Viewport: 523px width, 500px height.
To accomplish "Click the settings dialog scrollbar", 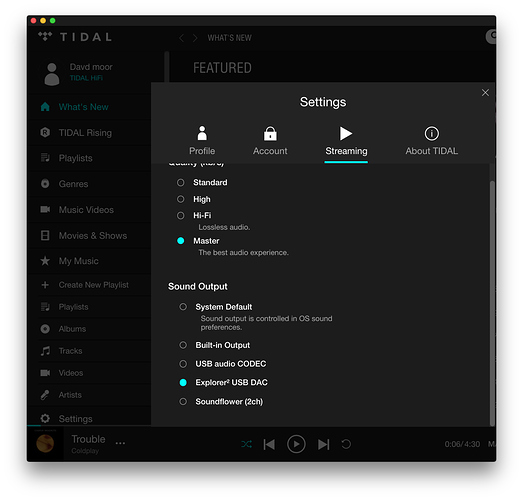I will [x=492, y=303].
